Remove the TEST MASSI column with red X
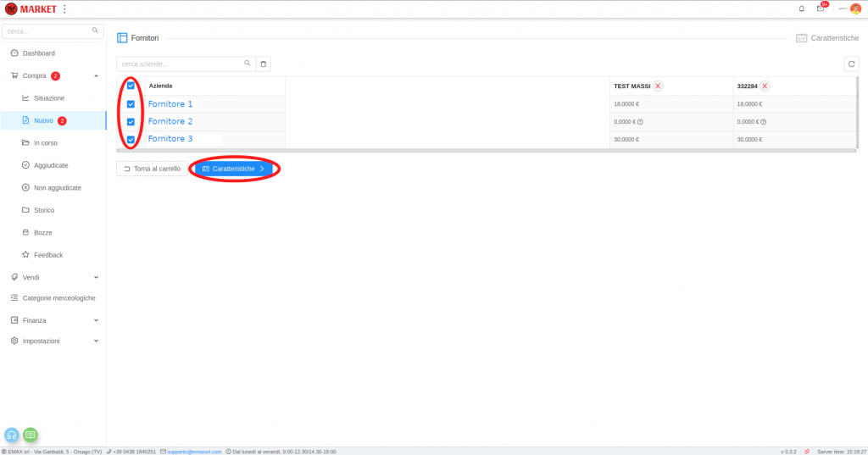 (x=659, y=86)
